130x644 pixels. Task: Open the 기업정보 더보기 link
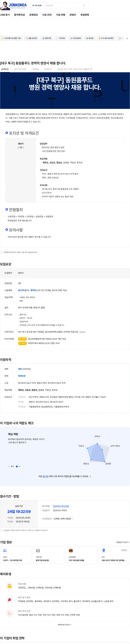(x=122, y=542)
